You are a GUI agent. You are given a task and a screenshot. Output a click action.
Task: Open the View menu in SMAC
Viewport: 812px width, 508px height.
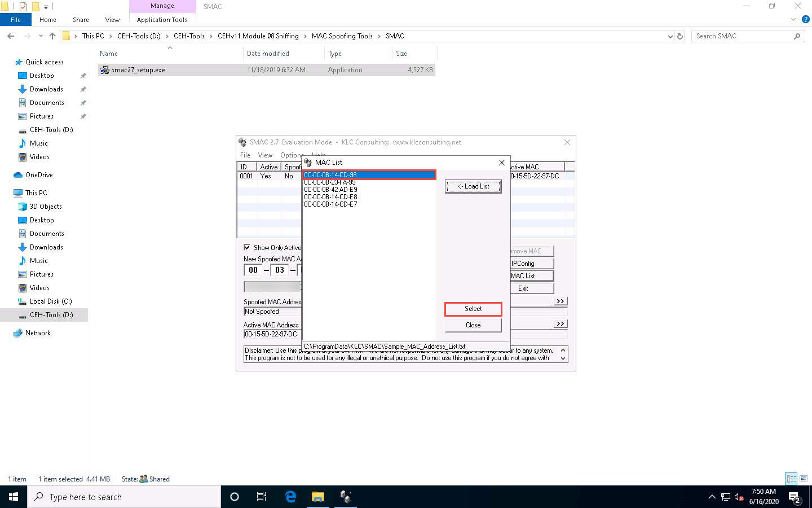tap(265, 155)
